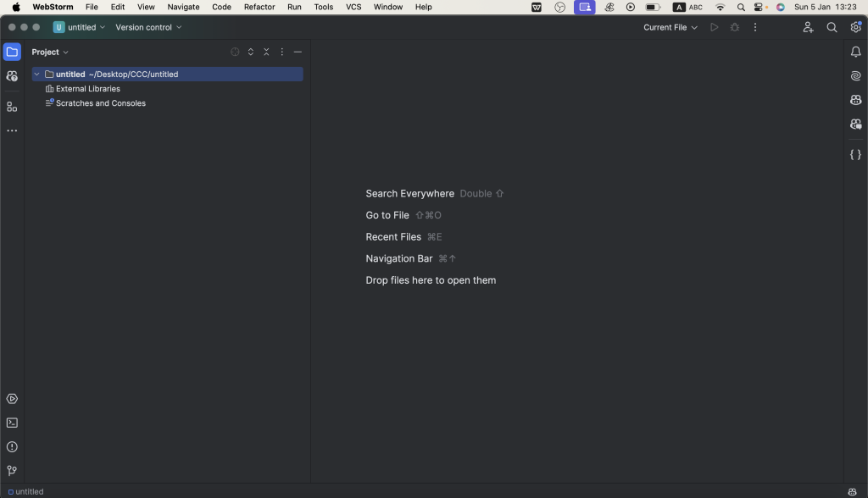Click the Search Everywhere magnifier icon

click(x=832, y=27)
